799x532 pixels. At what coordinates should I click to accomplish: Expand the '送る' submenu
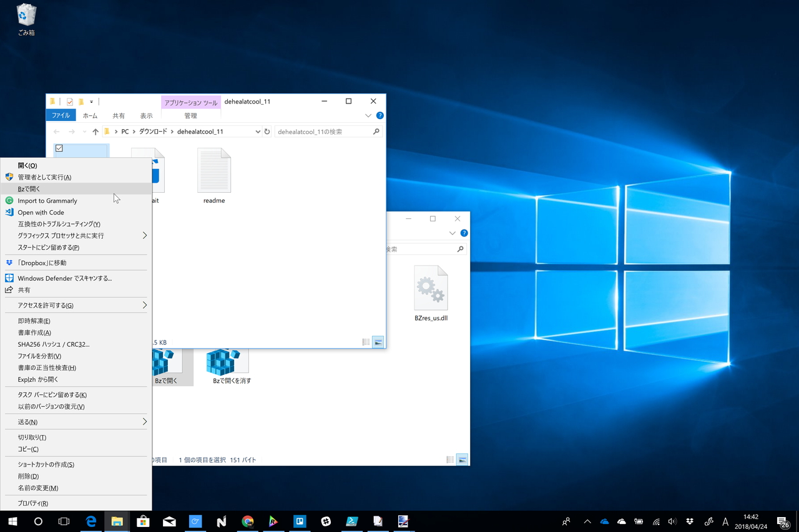145,422
